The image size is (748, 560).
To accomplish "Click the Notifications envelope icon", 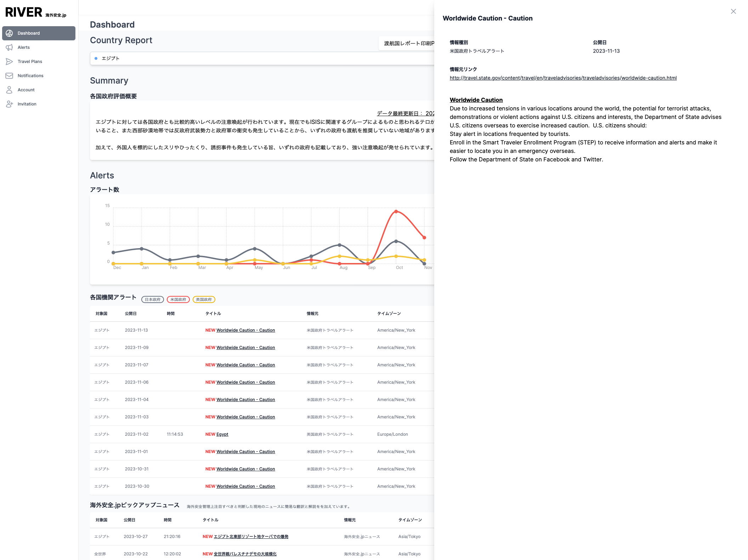I will tap(10, 76).
